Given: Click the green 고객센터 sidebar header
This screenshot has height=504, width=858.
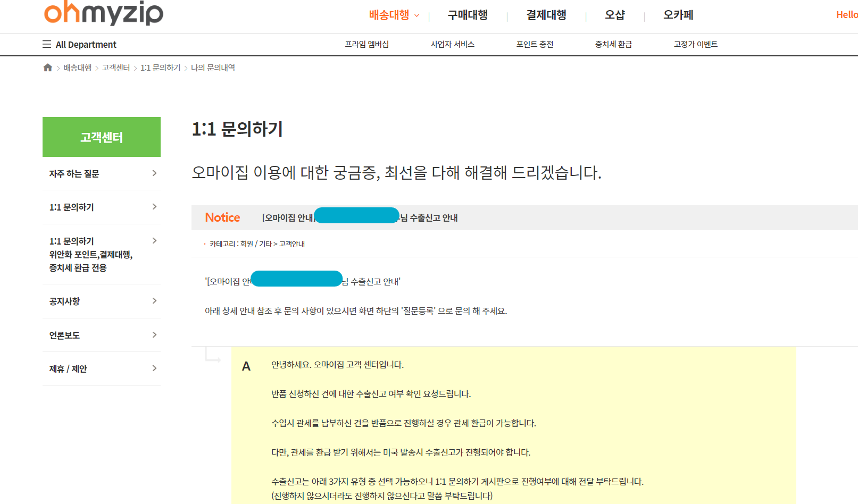Looking at the screenshot, I should click(102, 137).
